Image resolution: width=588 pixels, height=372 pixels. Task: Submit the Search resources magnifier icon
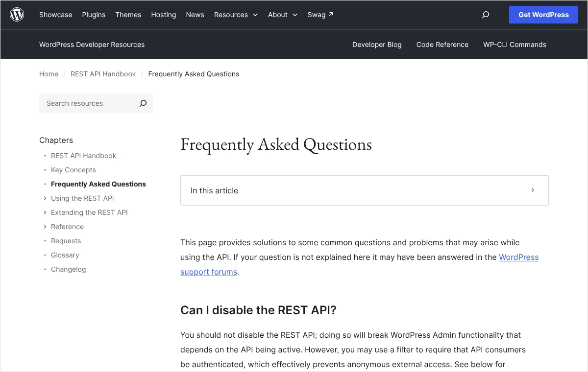click(143, 103)
